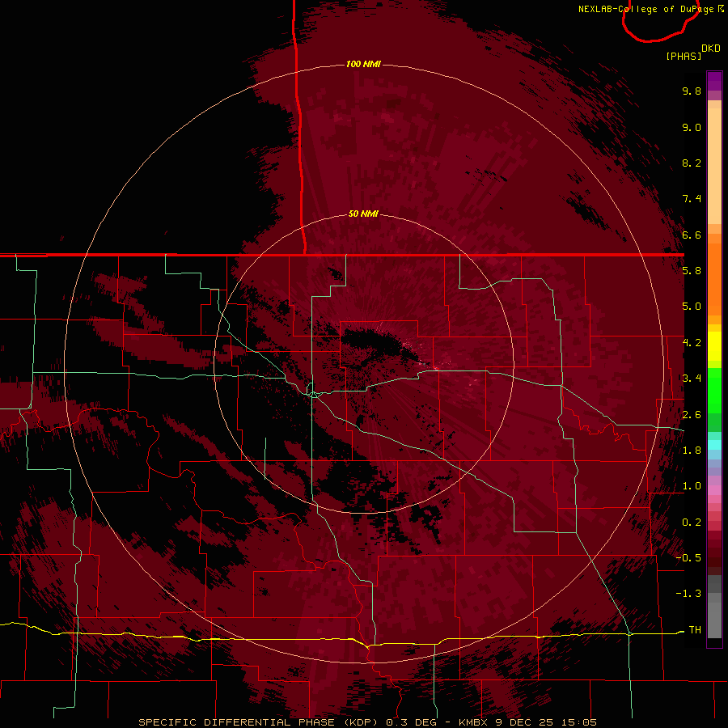Click the [PHAS] units label
The width and height of the screenshot is (728, 728).
pos(684,56)
